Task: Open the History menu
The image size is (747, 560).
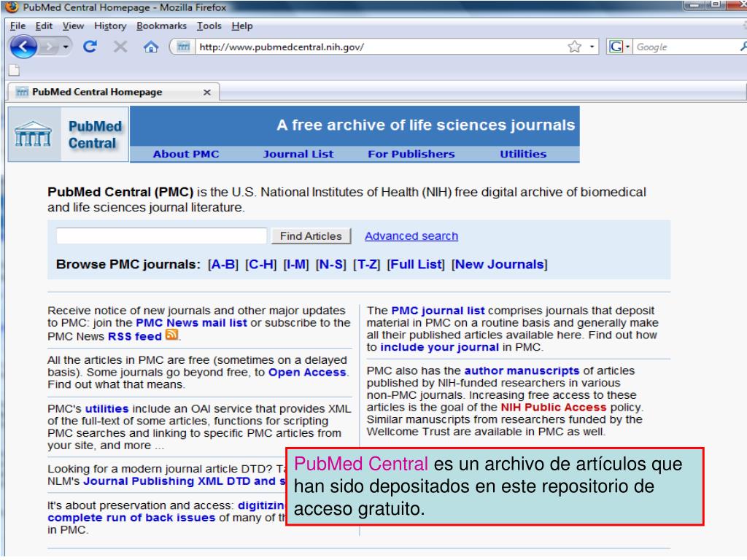Action: coord(110,26)
